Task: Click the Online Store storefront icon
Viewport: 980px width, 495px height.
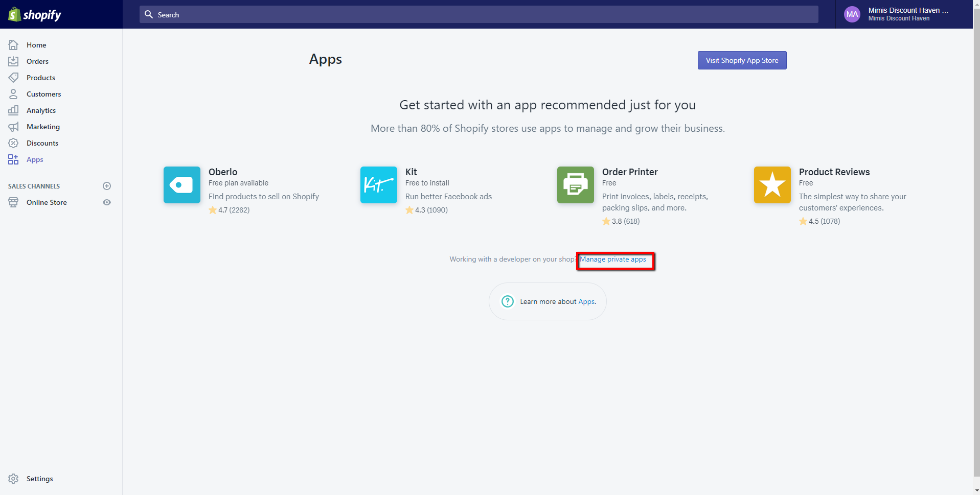Action: click(13, 202)
